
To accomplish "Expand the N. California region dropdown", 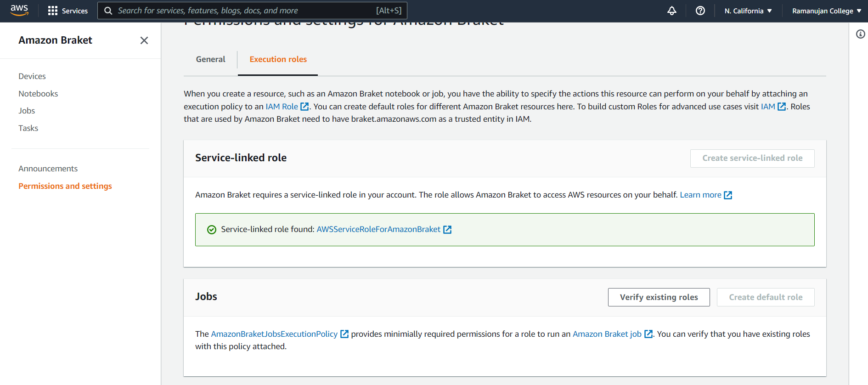I will [x=748, y=11].
